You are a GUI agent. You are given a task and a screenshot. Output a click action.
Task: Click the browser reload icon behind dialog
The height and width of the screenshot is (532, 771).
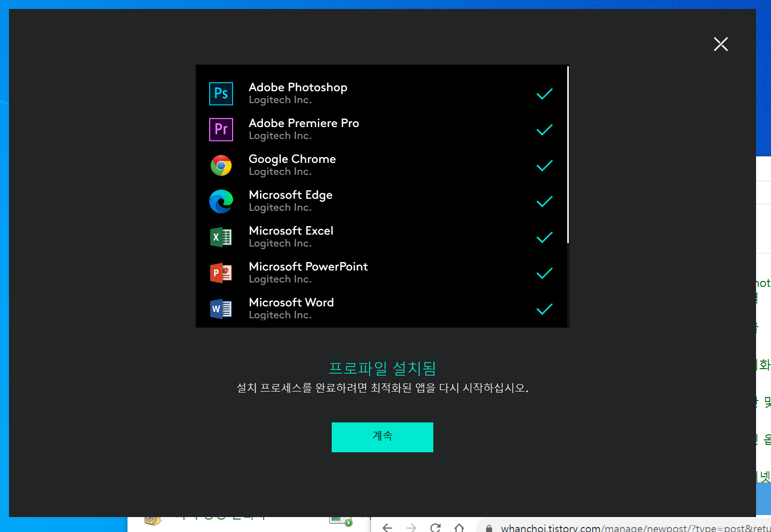pos(435,527)
